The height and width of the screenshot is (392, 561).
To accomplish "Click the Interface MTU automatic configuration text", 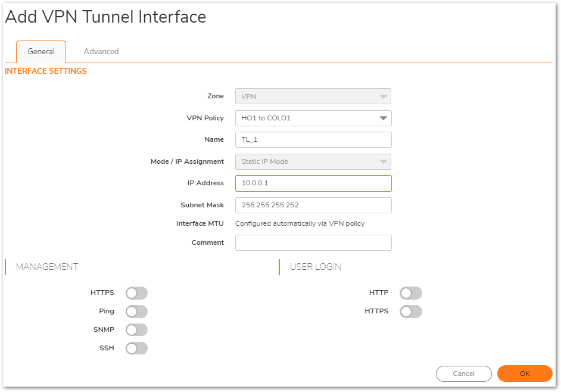I will [300, 224].
